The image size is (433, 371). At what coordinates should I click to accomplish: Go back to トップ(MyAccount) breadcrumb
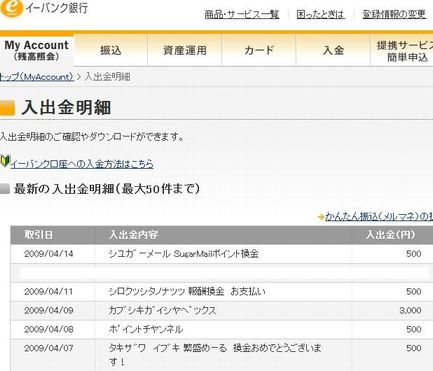click(37, 77)
